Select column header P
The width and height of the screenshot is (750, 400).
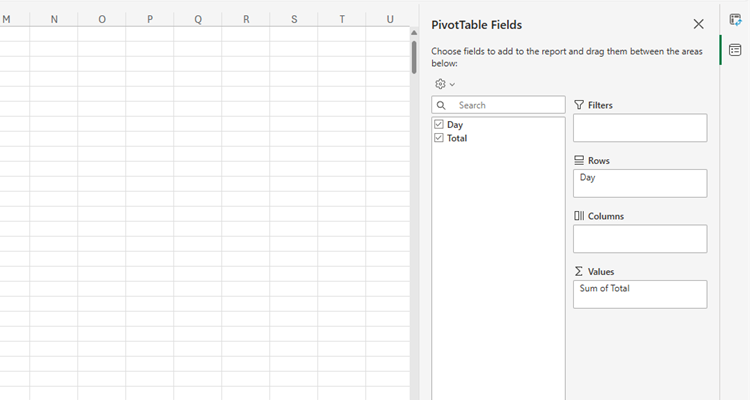tap(150, 19)
